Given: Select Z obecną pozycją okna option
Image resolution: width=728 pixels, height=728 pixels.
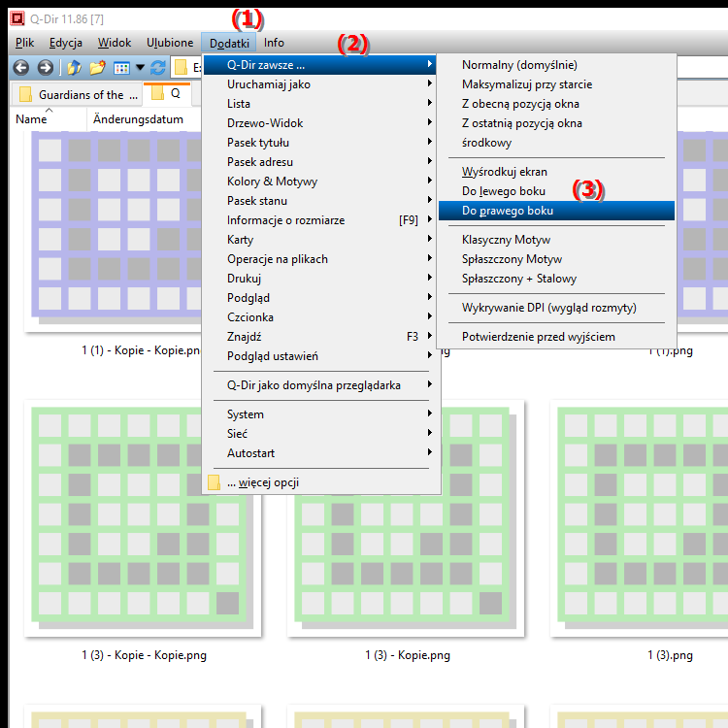Looking at the screenshot, I should 556,104.
